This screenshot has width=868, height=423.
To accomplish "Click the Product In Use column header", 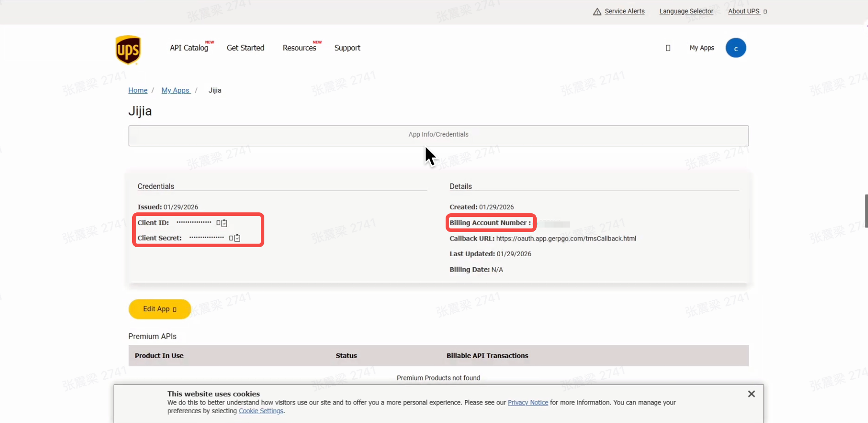I will tap(159, 356).
